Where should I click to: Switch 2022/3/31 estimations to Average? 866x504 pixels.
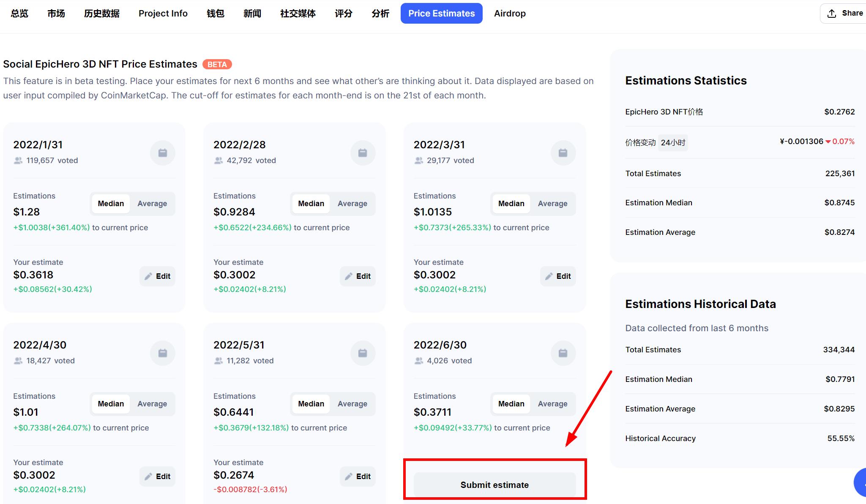tap(553, 204)
